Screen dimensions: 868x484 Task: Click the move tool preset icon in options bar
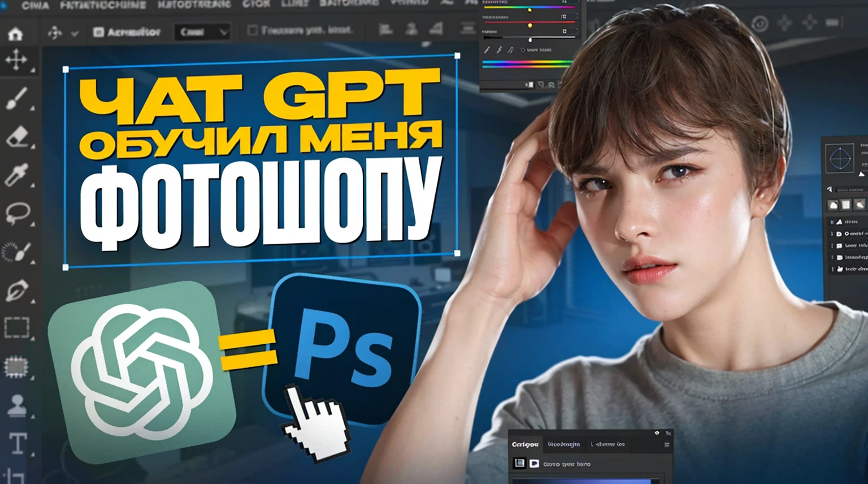click(x=55, y=33)
